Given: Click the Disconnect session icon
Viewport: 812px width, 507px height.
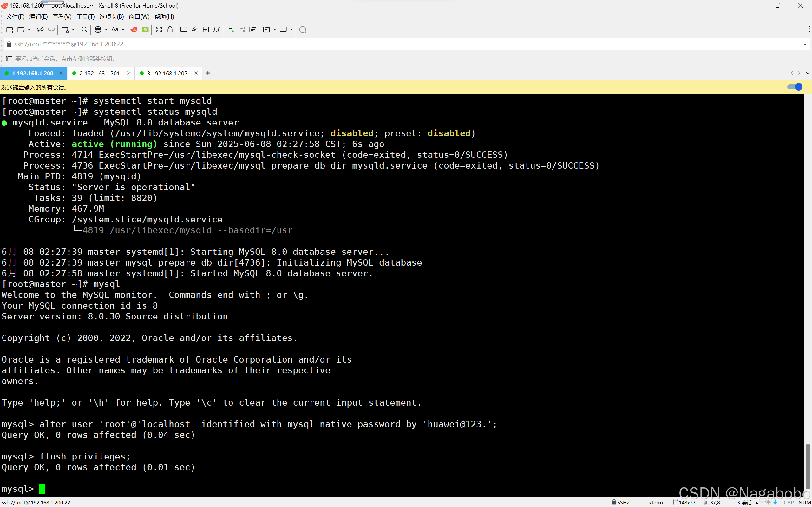Looking at the screenshot, I should [40, 29].
